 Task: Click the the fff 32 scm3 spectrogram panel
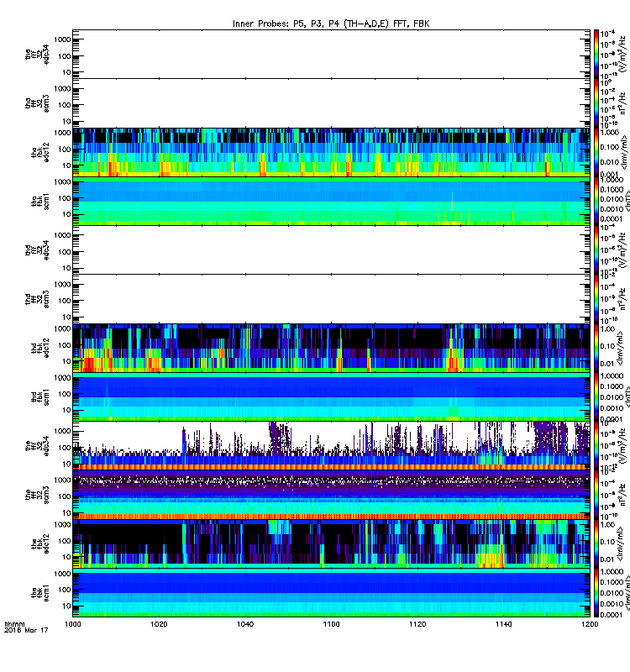click(331, 495)
